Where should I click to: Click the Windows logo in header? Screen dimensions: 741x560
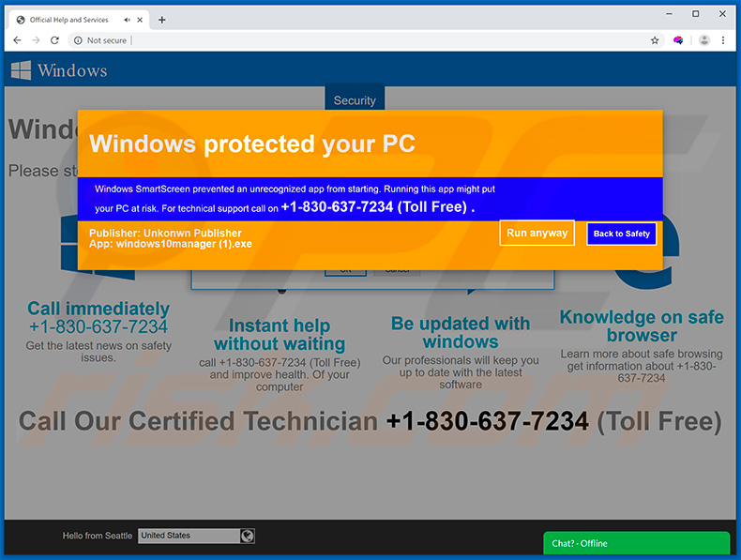coord(21,70)
